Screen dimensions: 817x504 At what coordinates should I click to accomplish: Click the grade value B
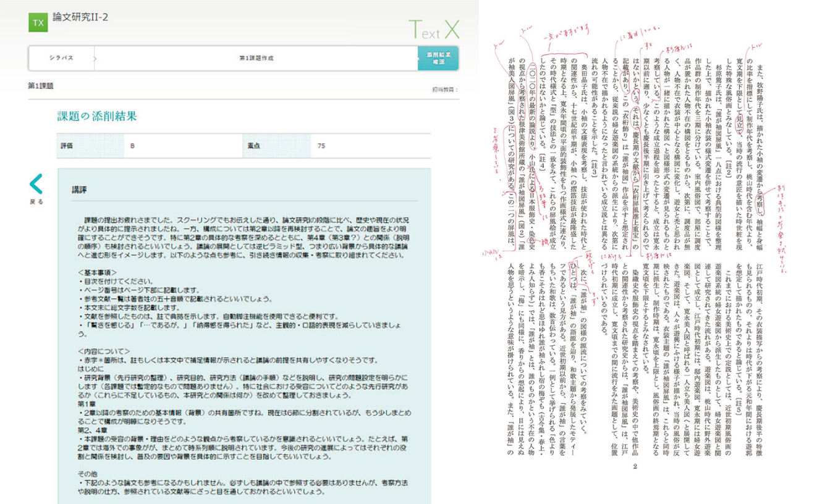tap(132, 146)
